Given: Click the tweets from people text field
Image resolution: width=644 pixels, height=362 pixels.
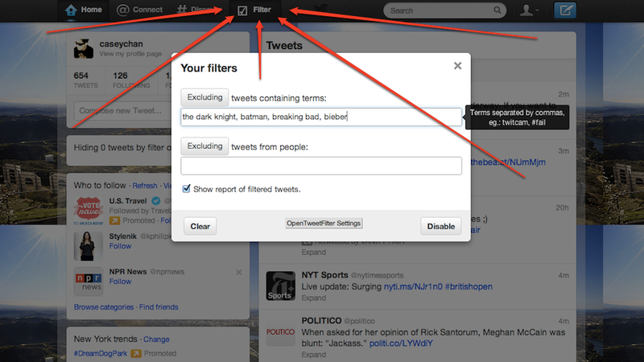Looking at the screenshot, I should coord(321,166).
